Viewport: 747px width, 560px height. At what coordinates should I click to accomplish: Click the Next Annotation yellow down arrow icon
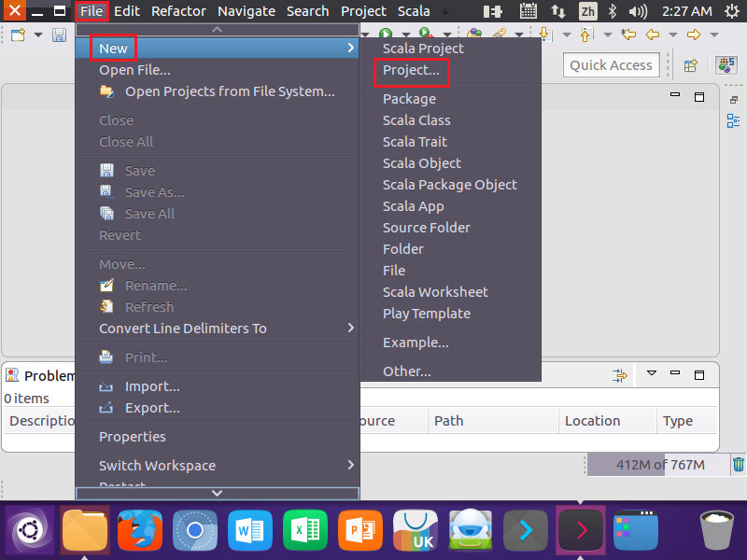pos(545,35)
